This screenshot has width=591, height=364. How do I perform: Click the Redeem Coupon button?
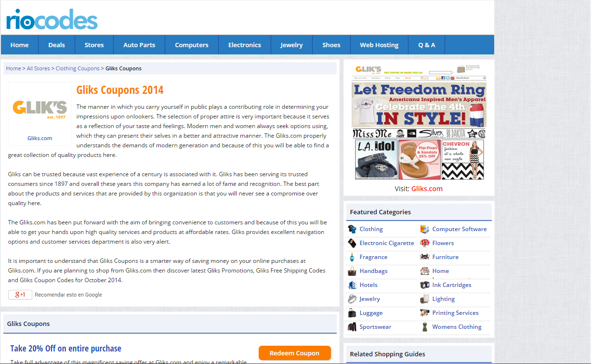click(x=295, y=353)
